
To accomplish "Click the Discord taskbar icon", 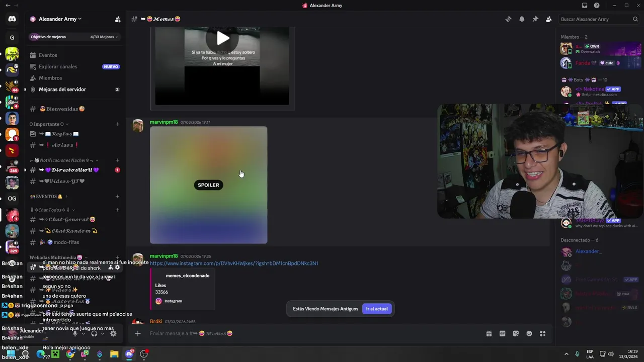I will coord(129,354).
